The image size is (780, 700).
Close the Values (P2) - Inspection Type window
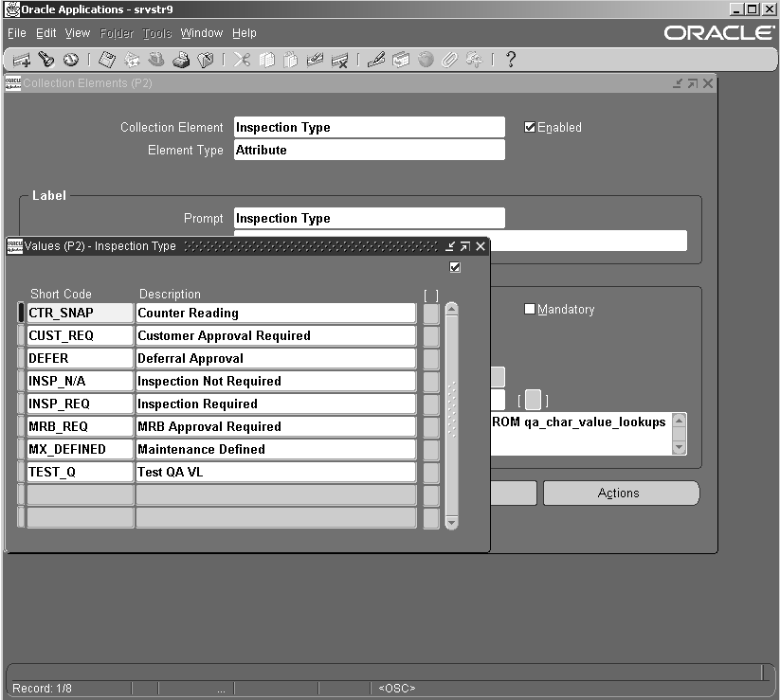click(481, 246)
